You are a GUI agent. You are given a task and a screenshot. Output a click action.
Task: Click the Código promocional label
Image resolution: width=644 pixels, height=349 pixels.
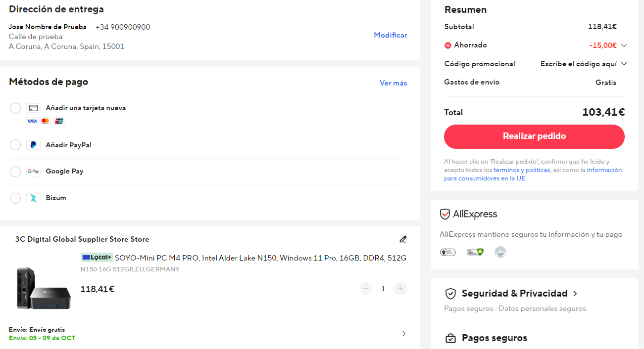480,64
